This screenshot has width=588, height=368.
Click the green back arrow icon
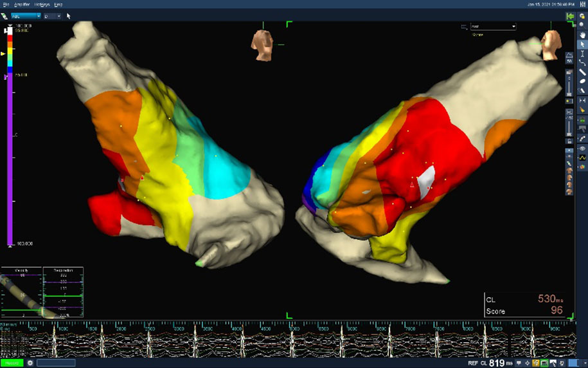569,15
